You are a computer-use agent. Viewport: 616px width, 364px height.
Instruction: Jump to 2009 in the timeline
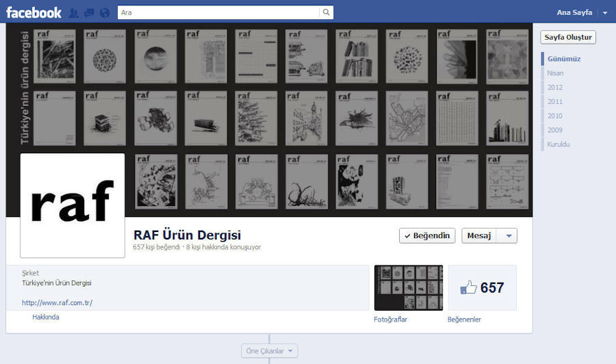555,130
